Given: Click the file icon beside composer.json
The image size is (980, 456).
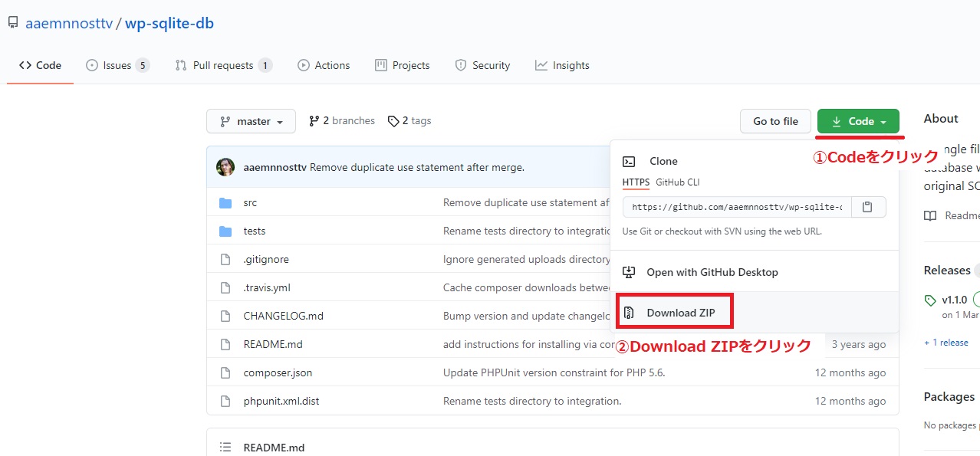Looking at the screenshot, I should pos(225,373).
